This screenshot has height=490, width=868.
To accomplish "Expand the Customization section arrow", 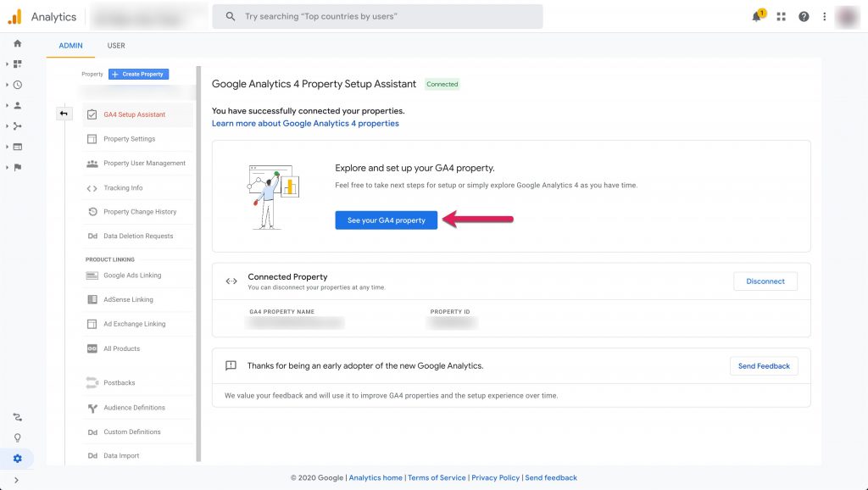I will [x=7, y=64].
